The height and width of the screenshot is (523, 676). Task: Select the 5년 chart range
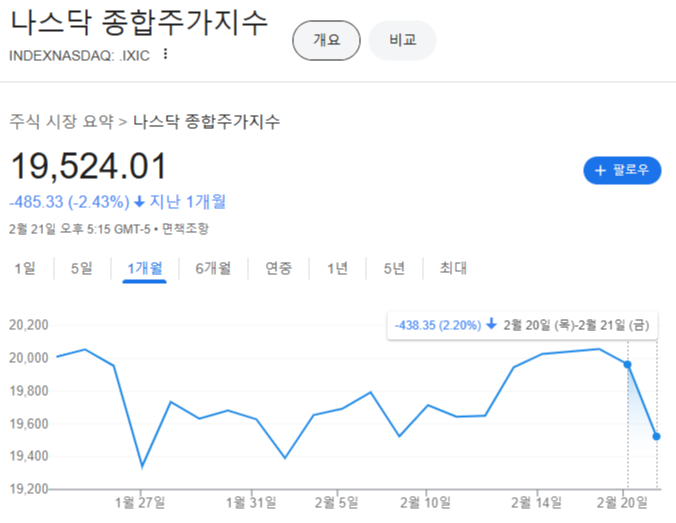pyautogui.click(x=394, y=268)
